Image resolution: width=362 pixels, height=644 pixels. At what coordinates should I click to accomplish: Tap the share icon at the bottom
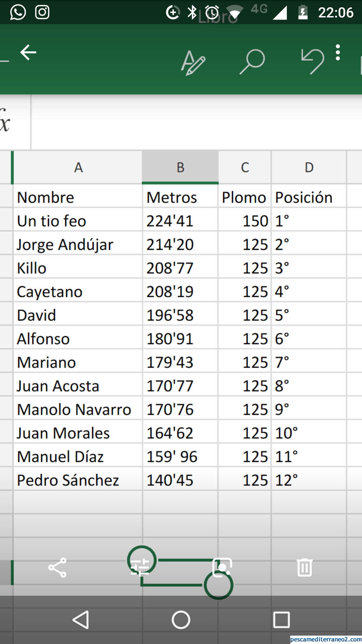[58, 568]
